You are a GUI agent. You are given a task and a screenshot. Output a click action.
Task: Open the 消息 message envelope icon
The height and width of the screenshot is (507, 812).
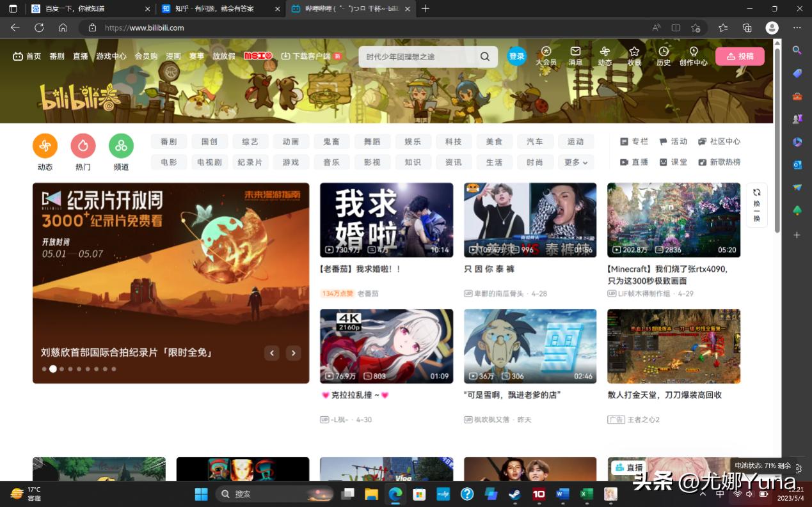[x=575, y=52]
